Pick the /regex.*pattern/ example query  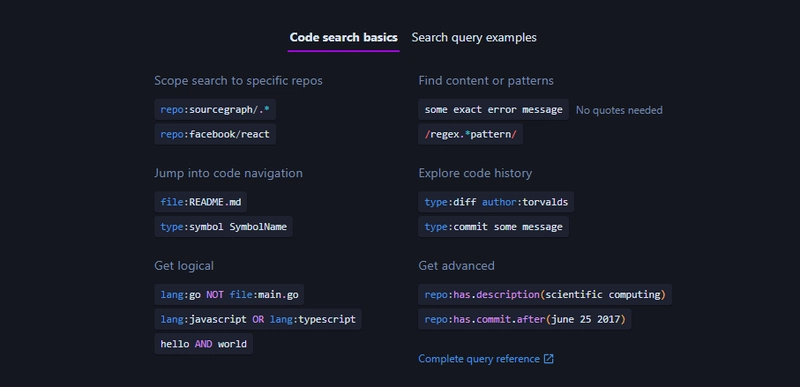click(x=470, y=134)
